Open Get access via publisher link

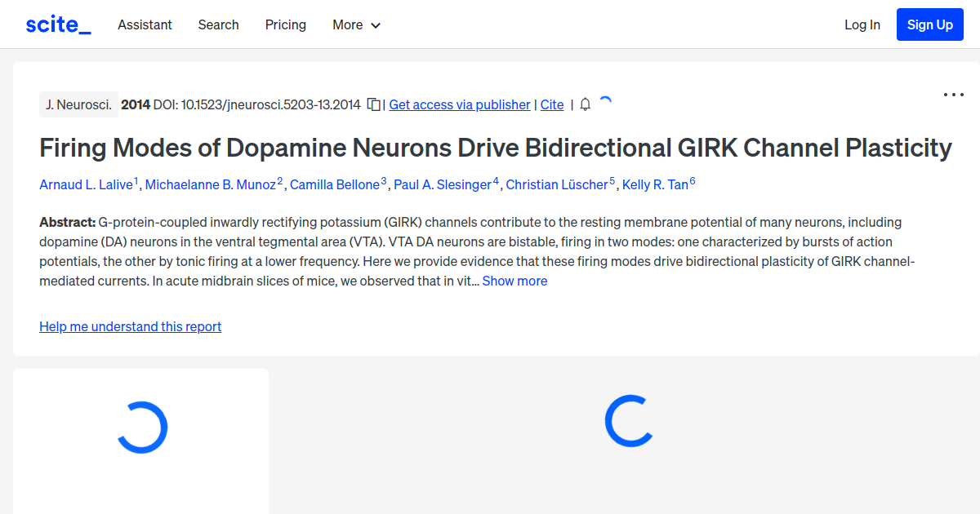[459, 104]
